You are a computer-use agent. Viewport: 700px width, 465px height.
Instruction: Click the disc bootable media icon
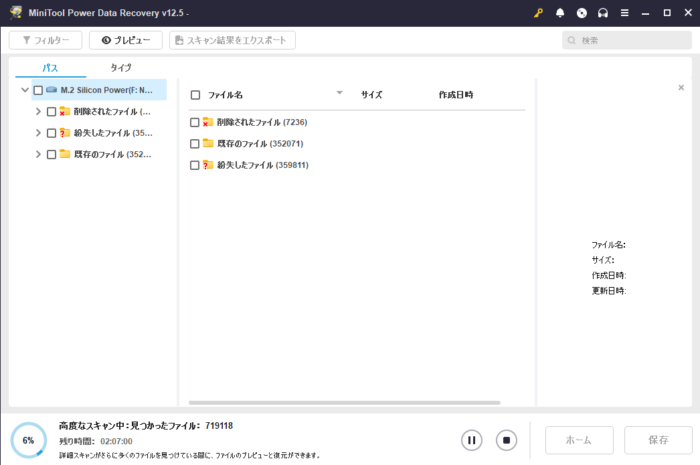582,13
